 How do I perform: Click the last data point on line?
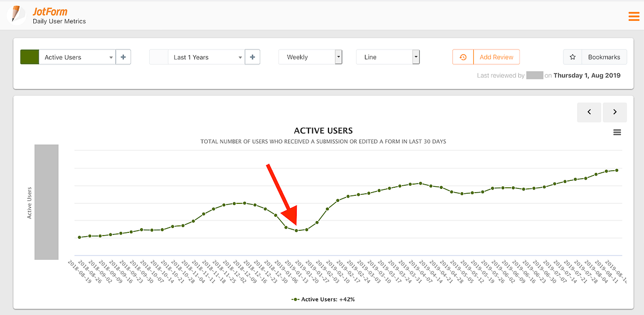click(x=617, y=170)
